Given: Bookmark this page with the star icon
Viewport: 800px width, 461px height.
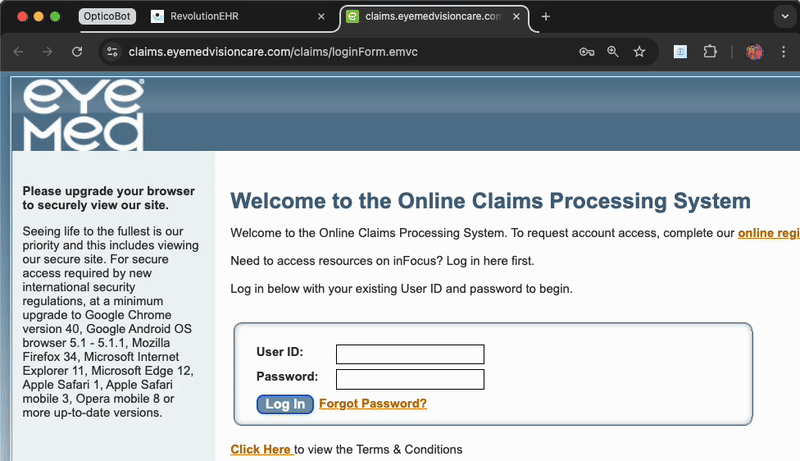Looking at the screenshot, I should [x=639, y=52].
